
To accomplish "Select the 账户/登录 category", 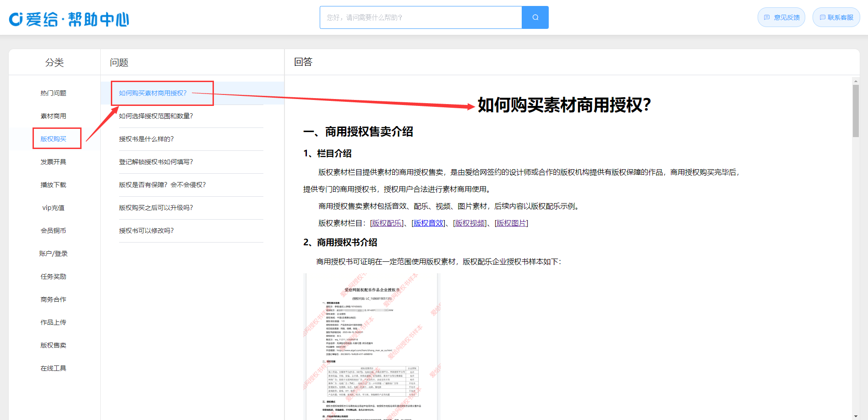I will (54, 254).
